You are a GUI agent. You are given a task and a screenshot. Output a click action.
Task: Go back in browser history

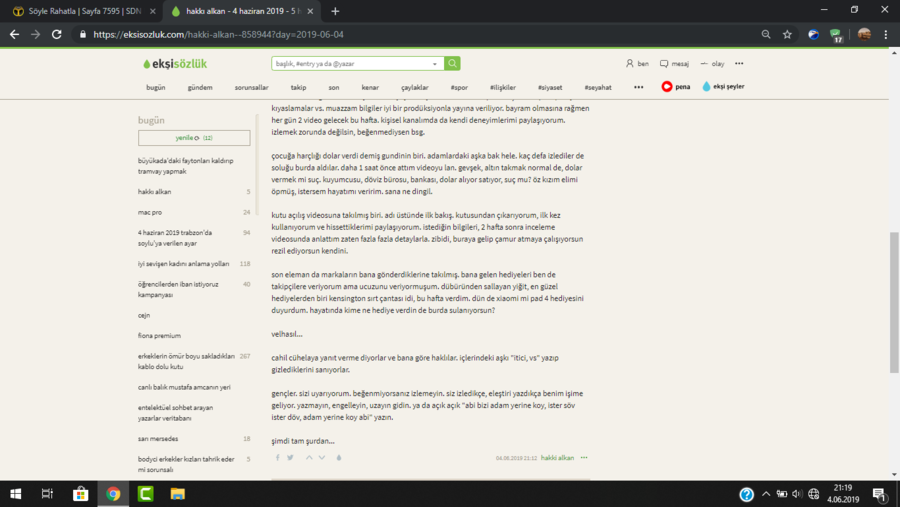click(14, 34)
